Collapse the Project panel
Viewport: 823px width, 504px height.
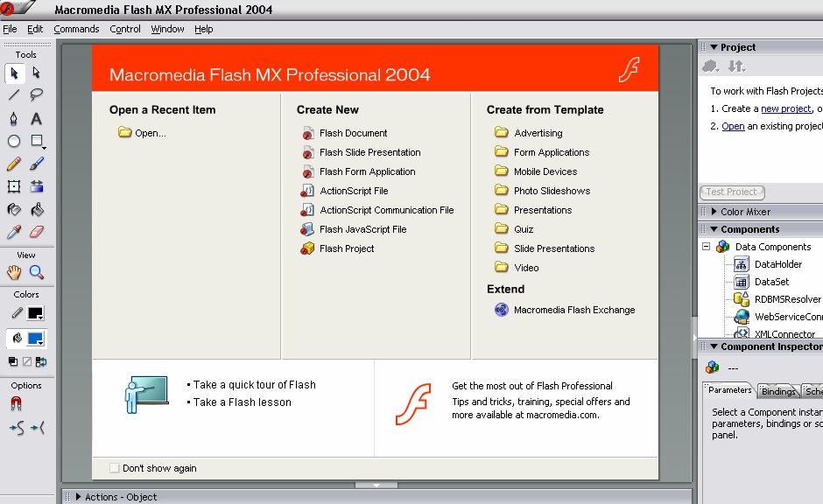point(714,47)
